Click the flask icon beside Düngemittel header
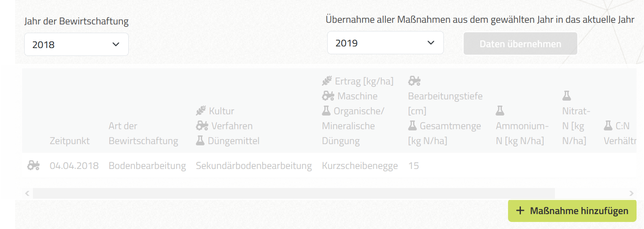Image resolution: width=644 pixels, height=229 pixels. 200,140
